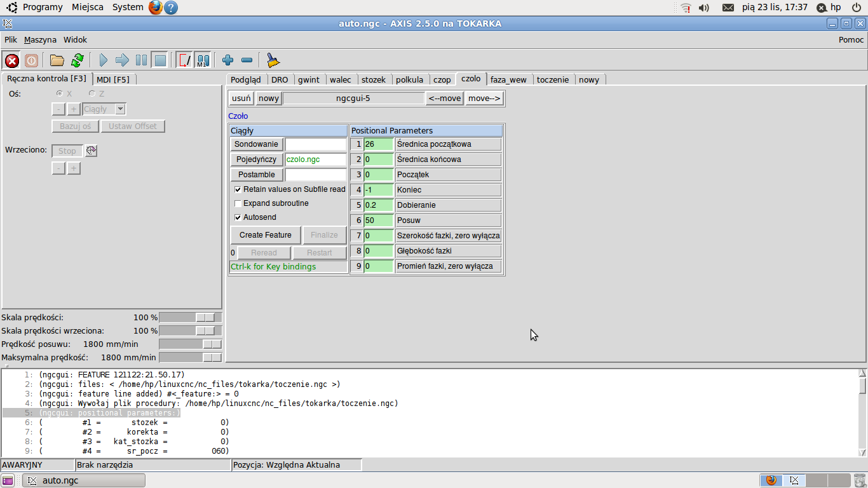Switch to Podgląd tab
Screen dimensions: 868x488
click(246, 79)
